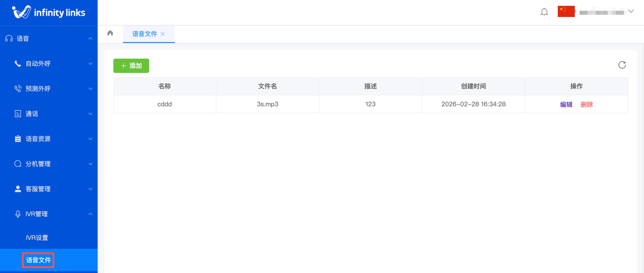This screenshot has width=644, height=273.
Task: Collapse the IVR管理 menu chevron
Action: tap(90, 214)
